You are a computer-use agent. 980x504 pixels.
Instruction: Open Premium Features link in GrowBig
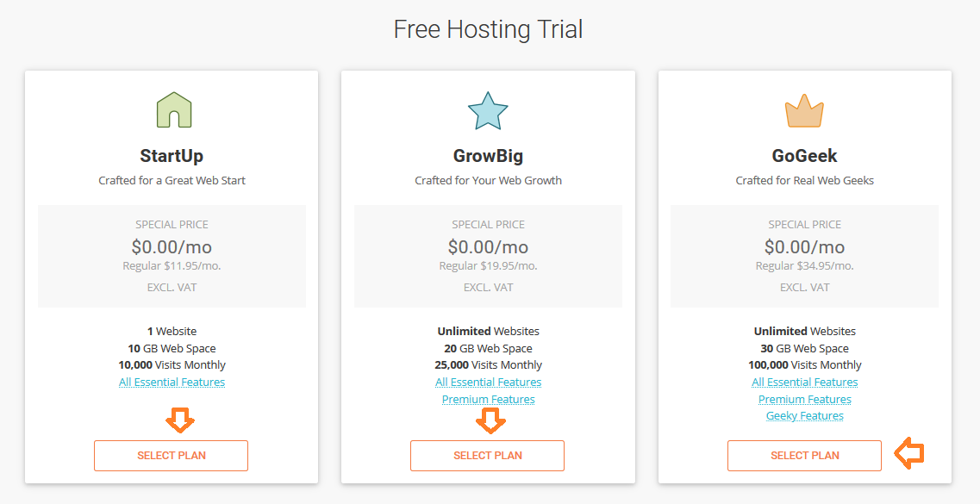pyautogui.click(x=488, y=399)
